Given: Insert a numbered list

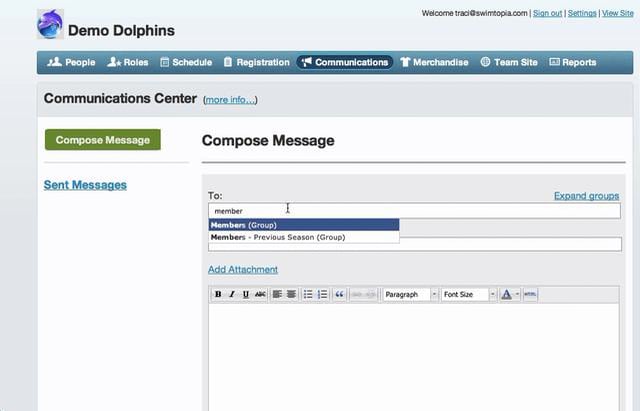Looking at the screenshot, I should pyautogui.click(x=322, y=294).
